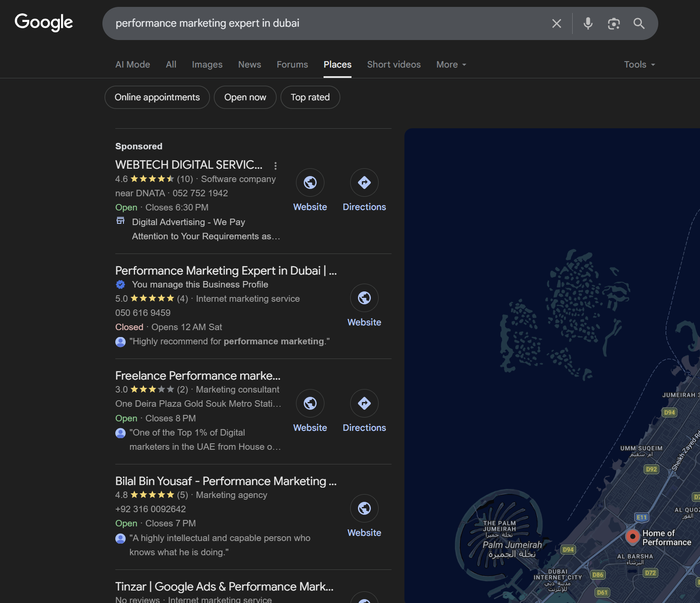Click the Freelance Performance marketer Website globe icon
This screenshot has height=603, width=700.
coord(310,403)
